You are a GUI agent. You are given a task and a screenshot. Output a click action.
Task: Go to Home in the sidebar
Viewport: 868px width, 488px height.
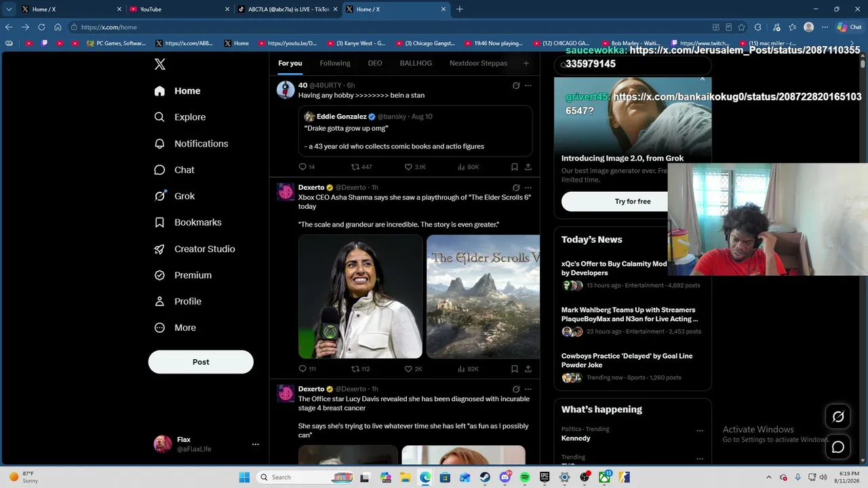pos(177,91)
